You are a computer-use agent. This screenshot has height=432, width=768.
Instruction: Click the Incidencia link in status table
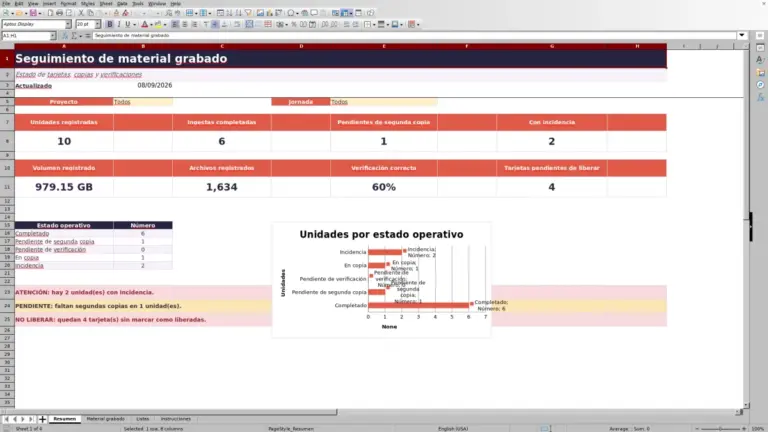tap(29, 265)
